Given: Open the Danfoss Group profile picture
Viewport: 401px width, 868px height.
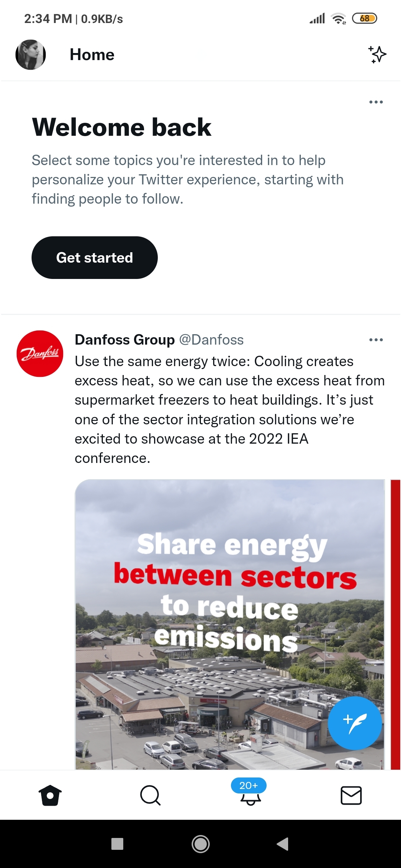Looking at the screenshot, I should pos(40,354).
